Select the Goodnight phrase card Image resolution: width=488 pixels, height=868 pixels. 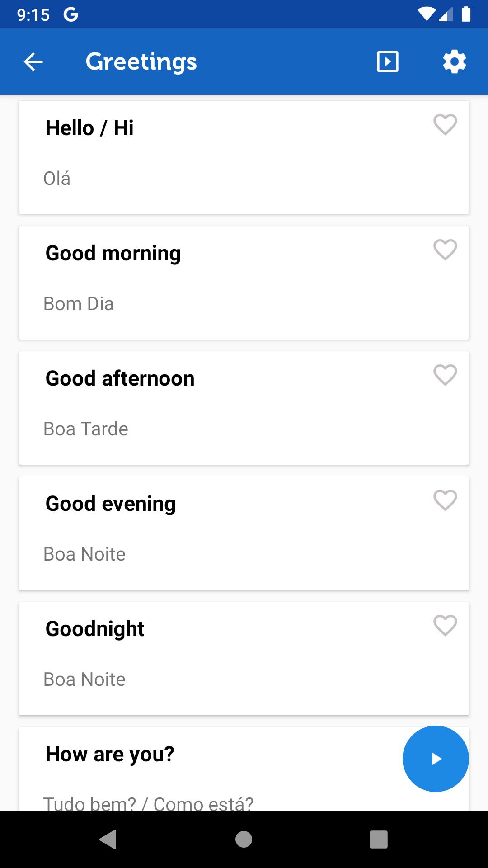(244, 658)
